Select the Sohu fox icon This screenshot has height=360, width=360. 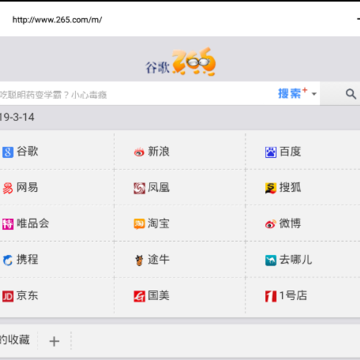point(271,188)
